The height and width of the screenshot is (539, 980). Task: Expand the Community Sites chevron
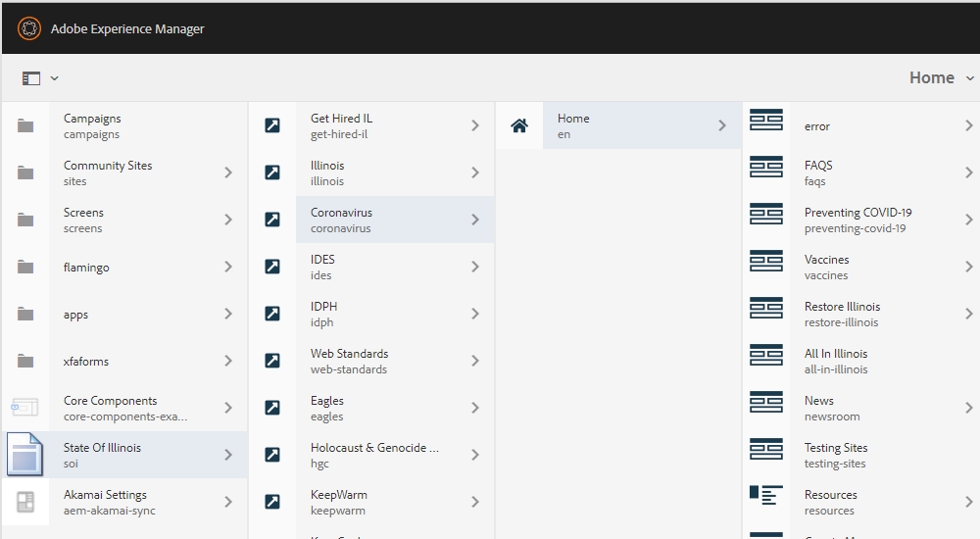(x=228, y=172)
